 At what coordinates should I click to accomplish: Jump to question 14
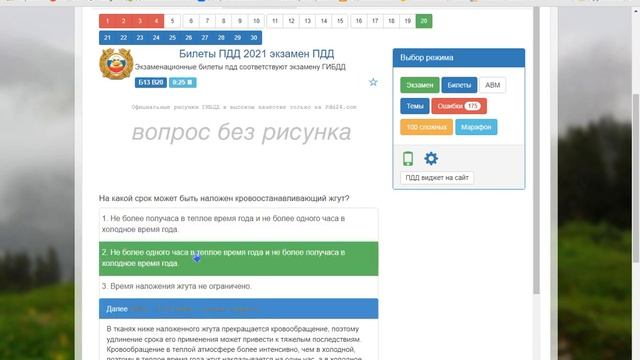point(324,21)
